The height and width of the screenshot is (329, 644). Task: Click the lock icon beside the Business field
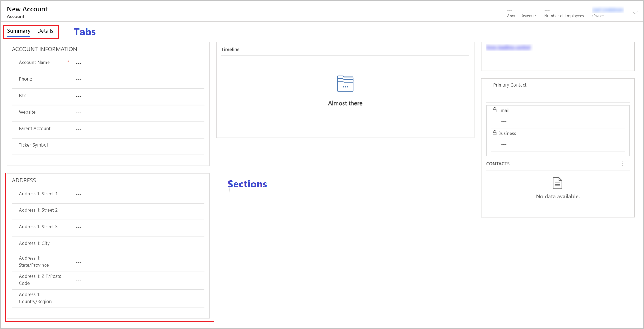495,133
